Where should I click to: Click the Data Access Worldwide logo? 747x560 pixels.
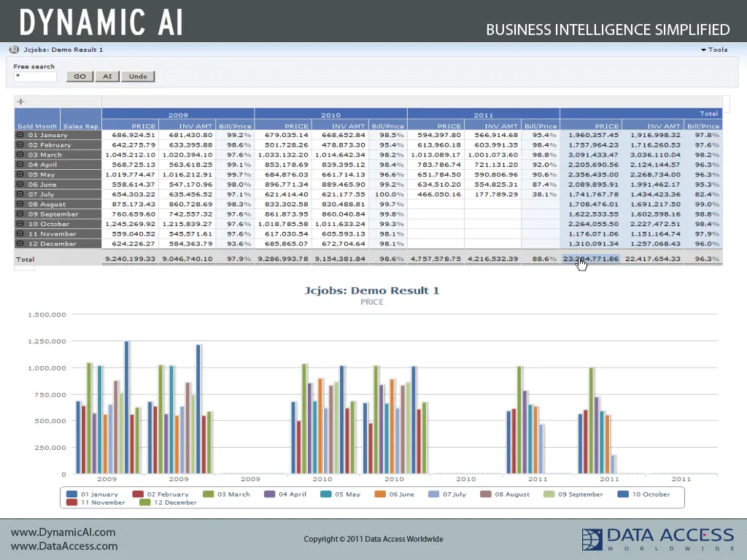658,539
